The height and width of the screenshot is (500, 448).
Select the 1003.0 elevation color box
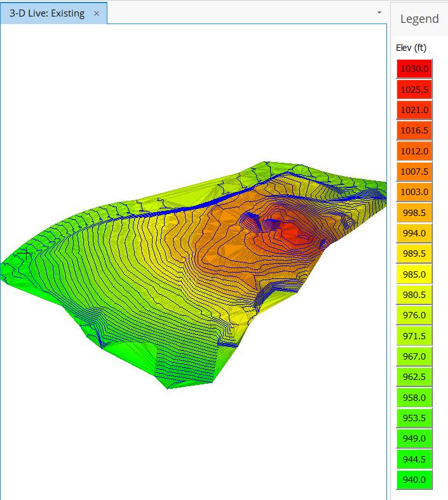point(414,192)
